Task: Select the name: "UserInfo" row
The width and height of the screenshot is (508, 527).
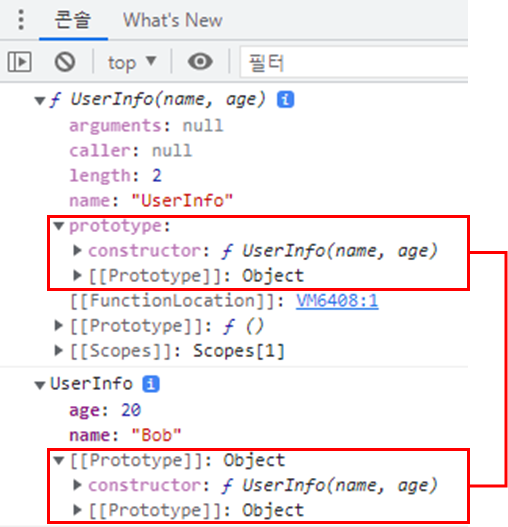Action: [x=151, y=201]
